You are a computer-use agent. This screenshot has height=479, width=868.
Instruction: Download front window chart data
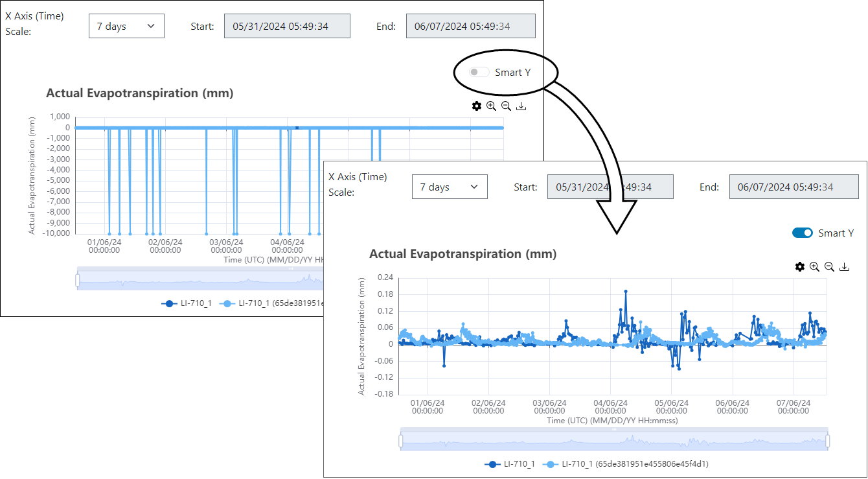tap(845, 267)
